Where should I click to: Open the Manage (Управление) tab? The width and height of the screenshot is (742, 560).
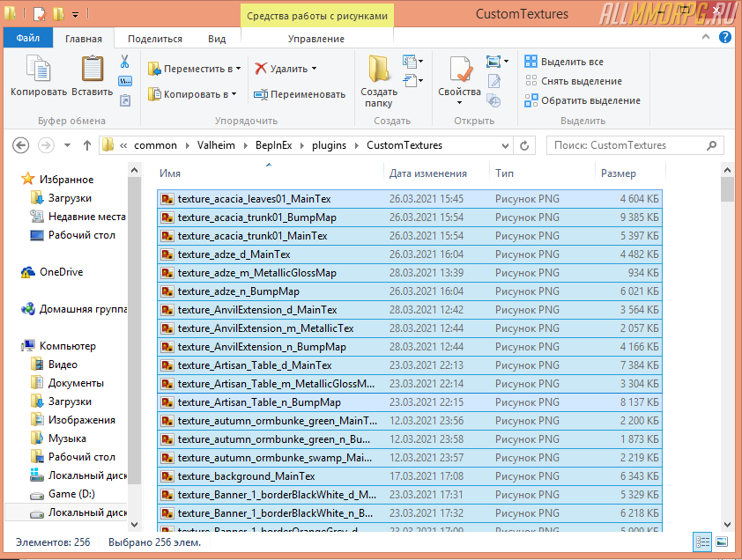tap(316, 39)
